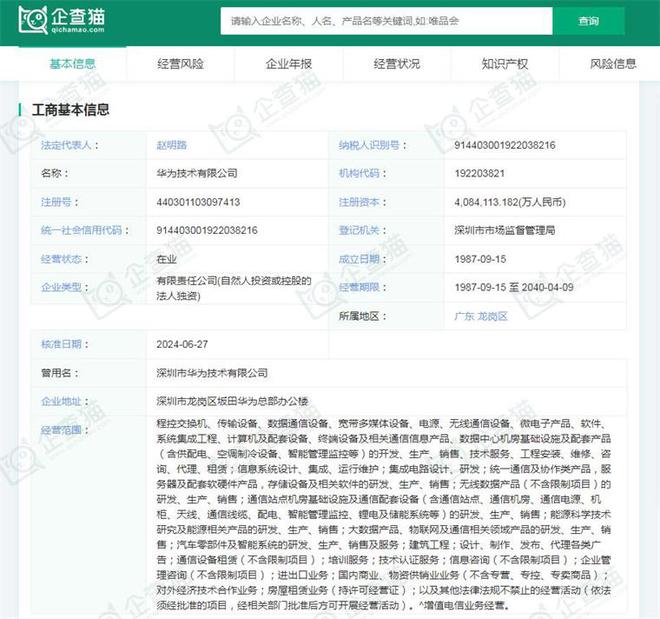Open the 经营风险 tab
This screenshot has height=619, width=660.
[x=180, y=64]
